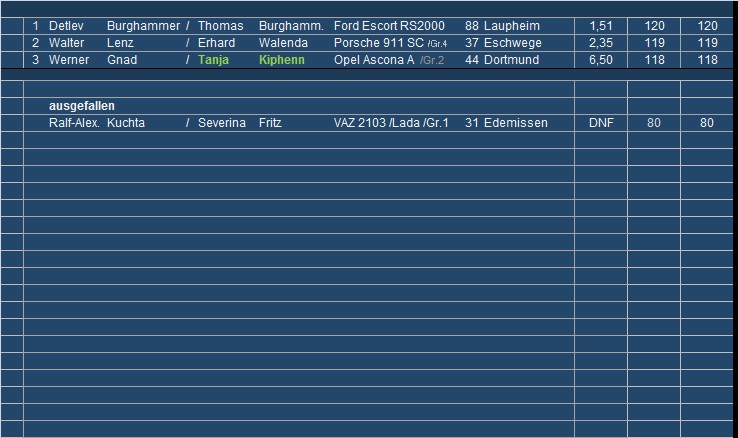Screen dimensions: 738x438
Task: Select driver surname Lenz
Action: [122, 43]
